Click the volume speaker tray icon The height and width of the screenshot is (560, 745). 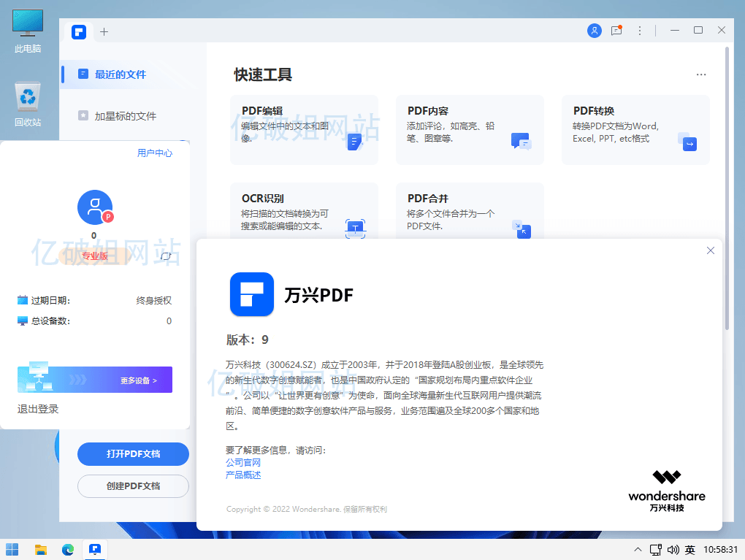(x=673, y=550)
